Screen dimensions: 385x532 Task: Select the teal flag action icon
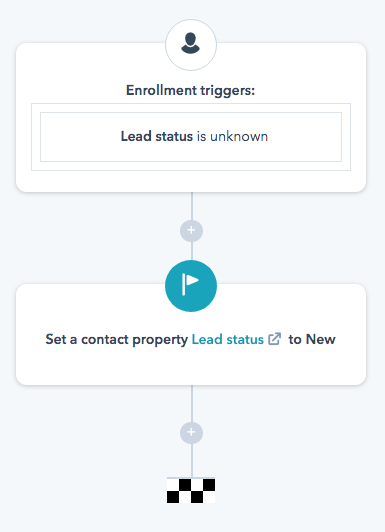(191, 286)
